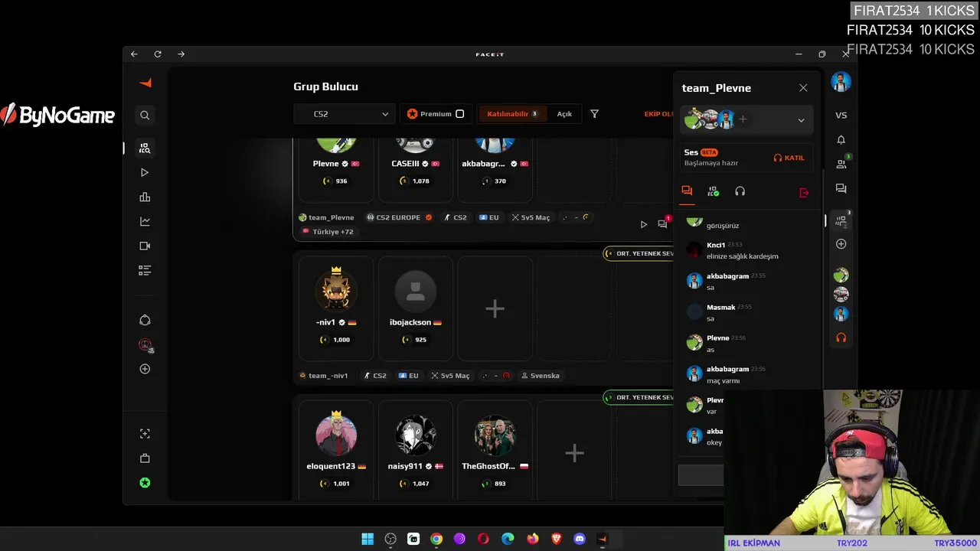The height and width of the screenshot is (551, 980).
Task: Click the party icon with badge 3 in right rail
Action: coord(841,220)
